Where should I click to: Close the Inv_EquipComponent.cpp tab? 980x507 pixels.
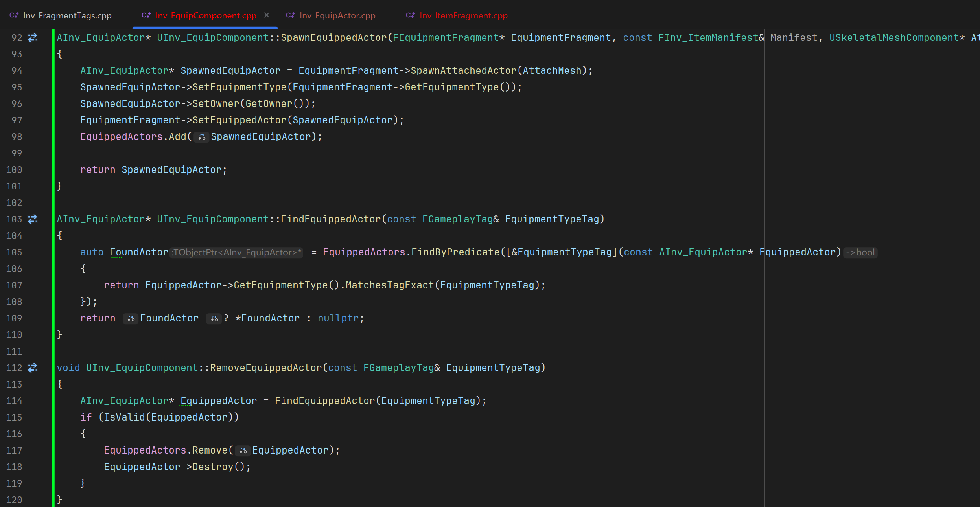click(x=267, y=15)
